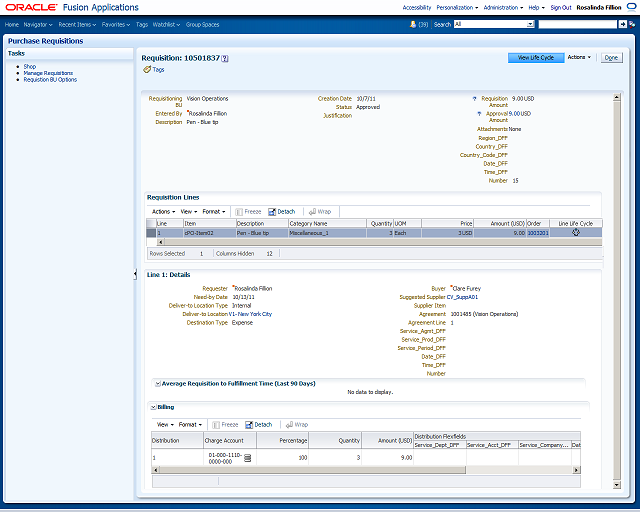
Task: Click inside the search text field
Action: (577, 24)
